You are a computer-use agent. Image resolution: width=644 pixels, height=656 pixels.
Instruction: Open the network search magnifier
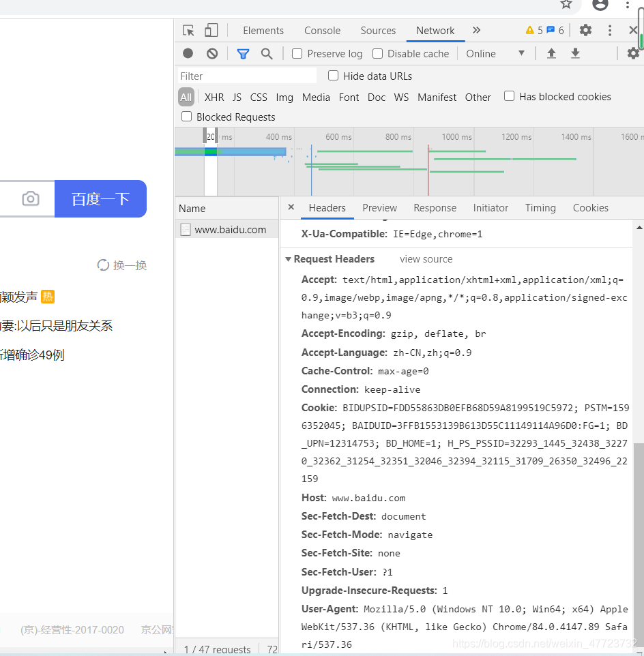[267, 54]
